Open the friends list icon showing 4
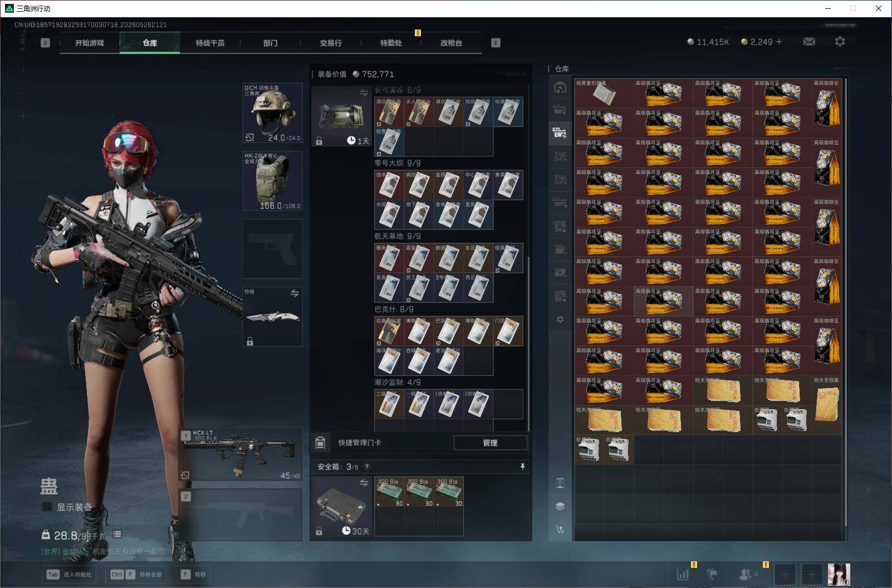Image resolution: width=892 pixels, height=588 pixels. point(748,574)
